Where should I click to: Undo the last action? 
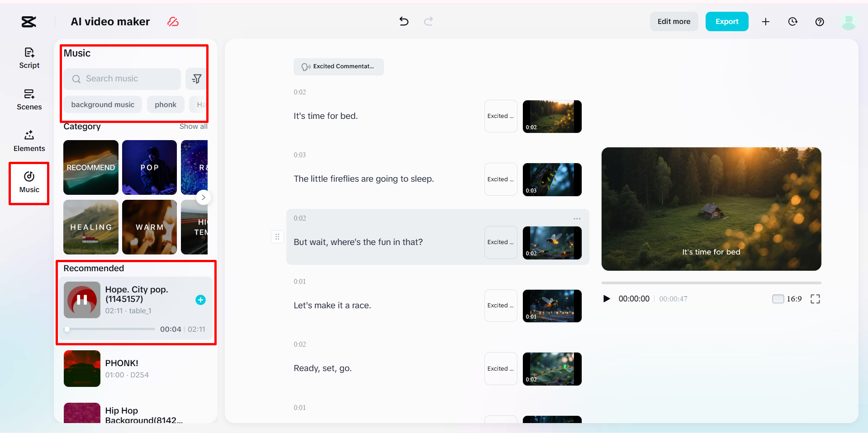click(404, 21)
